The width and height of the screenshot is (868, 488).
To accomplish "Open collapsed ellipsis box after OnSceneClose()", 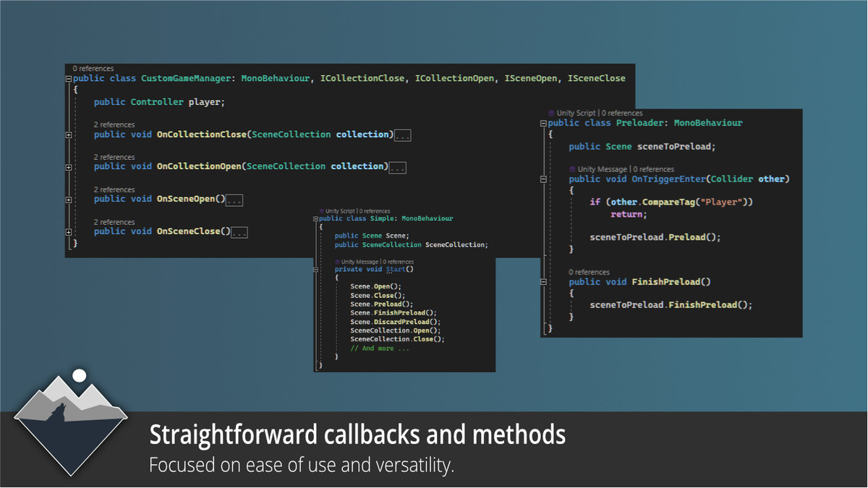I will pos(239,233).
